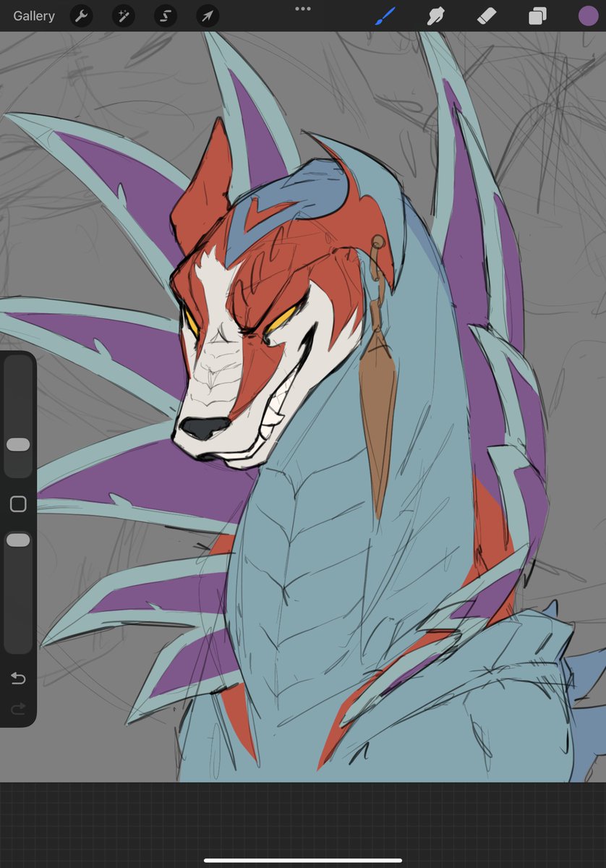
Task: Open the purple active color picker
Action: (x=588, y=16)
